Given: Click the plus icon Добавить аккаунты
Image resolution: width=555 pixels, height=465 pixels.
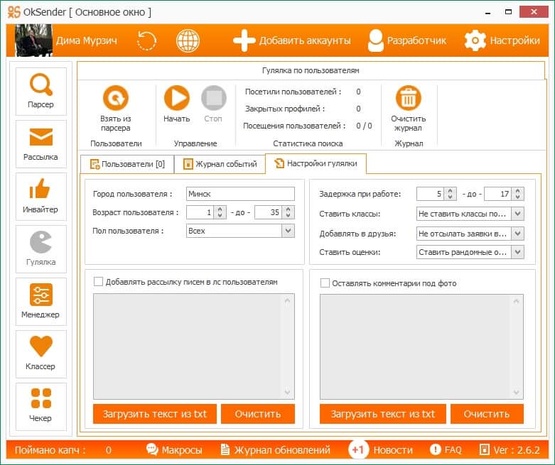Looking at the screenshot, I should click(244, 41).
